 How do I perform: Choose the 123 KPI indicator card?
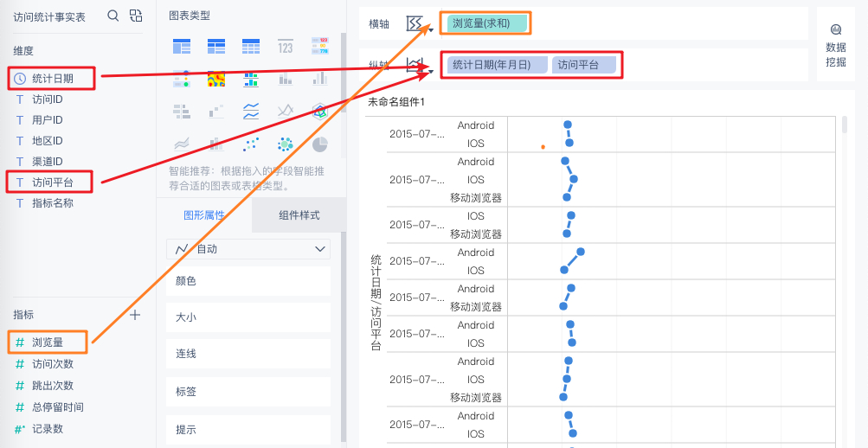[x=285, y=47]
